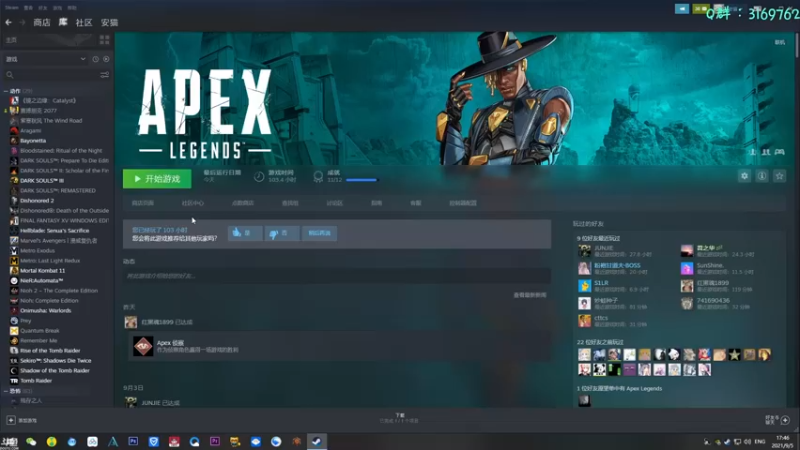The image size is (800, 450).
Task: Select Quantum Break in library
Action: tap(40, 331)
